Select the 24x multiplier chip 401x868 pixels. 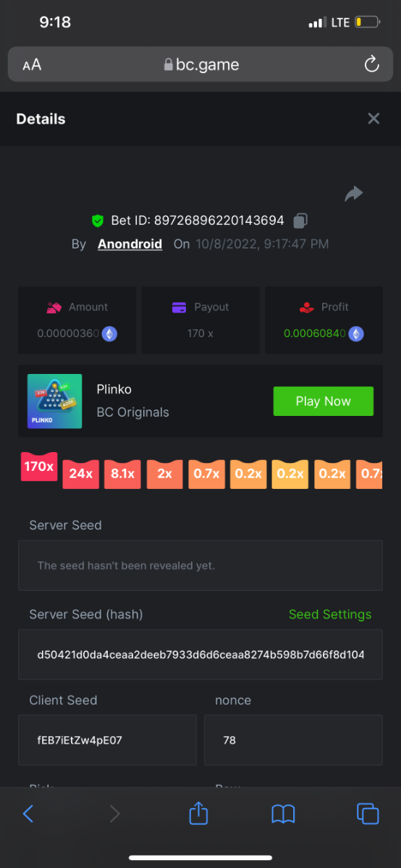pos(81,474)
